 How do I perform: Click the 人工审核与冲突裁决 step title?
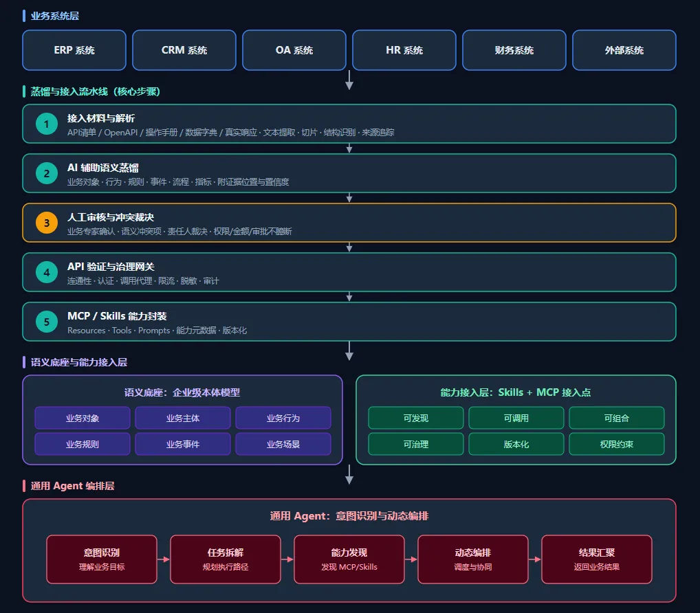click(x=111, y=217)
